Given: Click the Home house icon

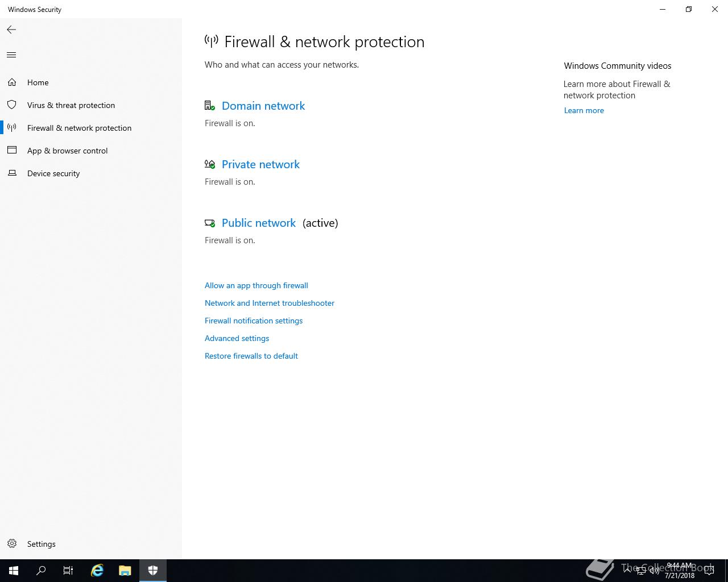Looking at the screenshot, I should [x=12, y=82].
